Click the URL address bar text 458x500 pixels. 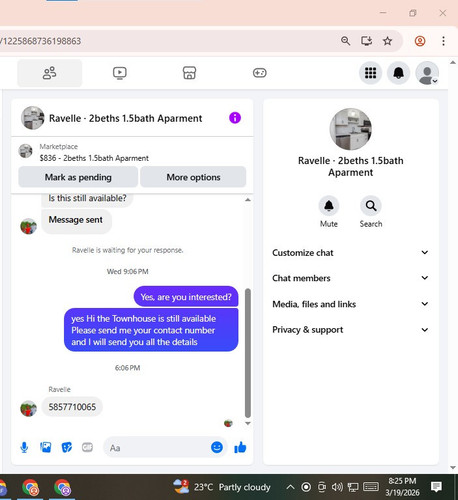pyautogui.click(x=40, y=41)
